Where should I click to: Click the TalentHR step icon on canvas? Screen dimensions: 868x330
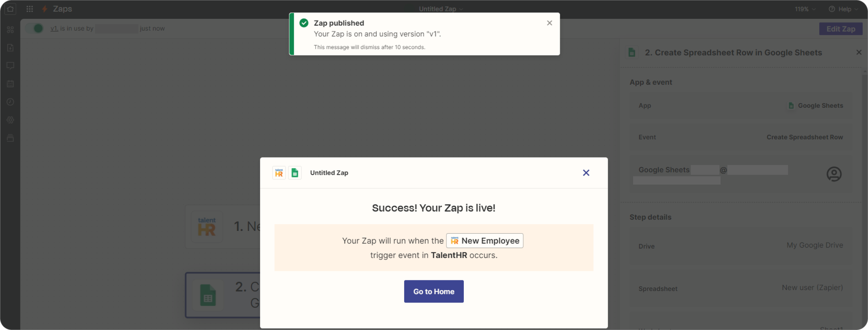(207, 226)
